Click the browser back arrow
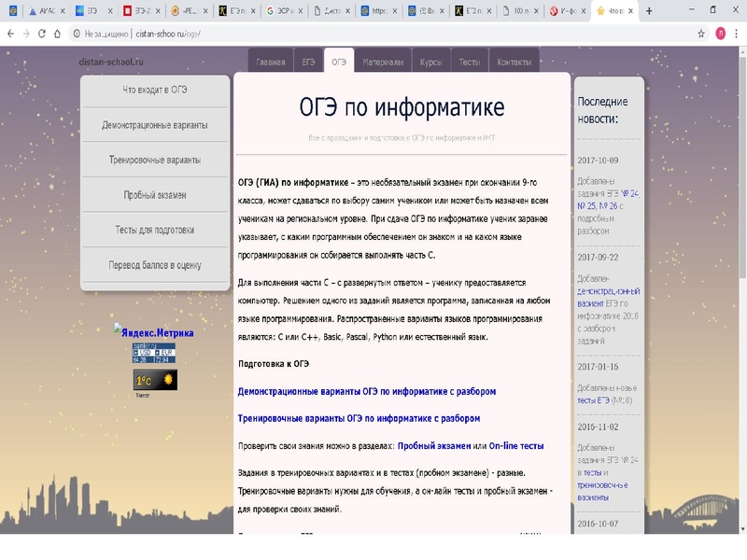747x560 pixels. click(x=13, y=31)
